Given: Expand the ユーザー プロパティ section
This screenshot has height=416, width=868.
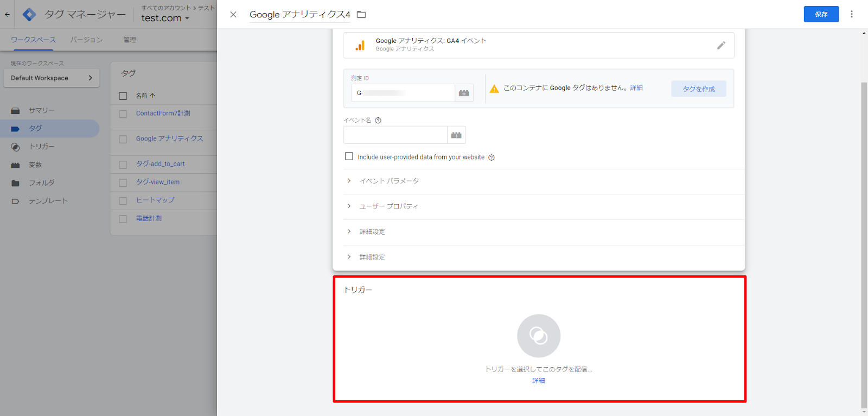Looking at the screenshot, I should (544, 206).
